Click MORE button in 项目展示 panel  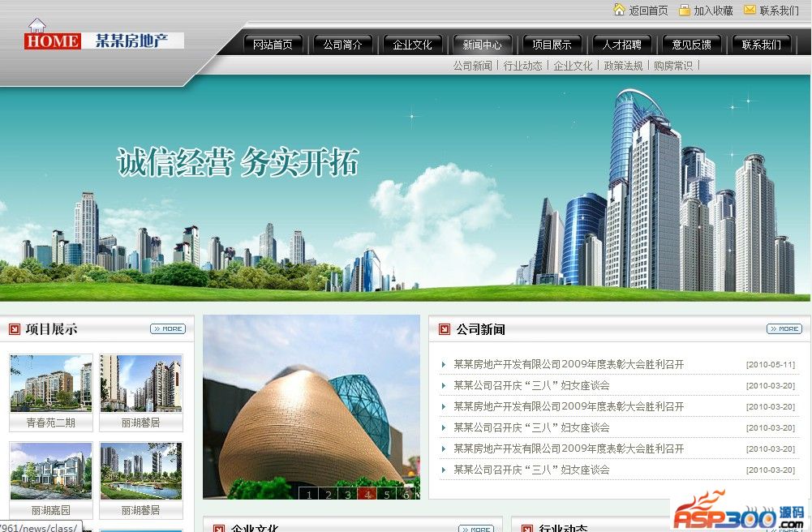point(168,328)
